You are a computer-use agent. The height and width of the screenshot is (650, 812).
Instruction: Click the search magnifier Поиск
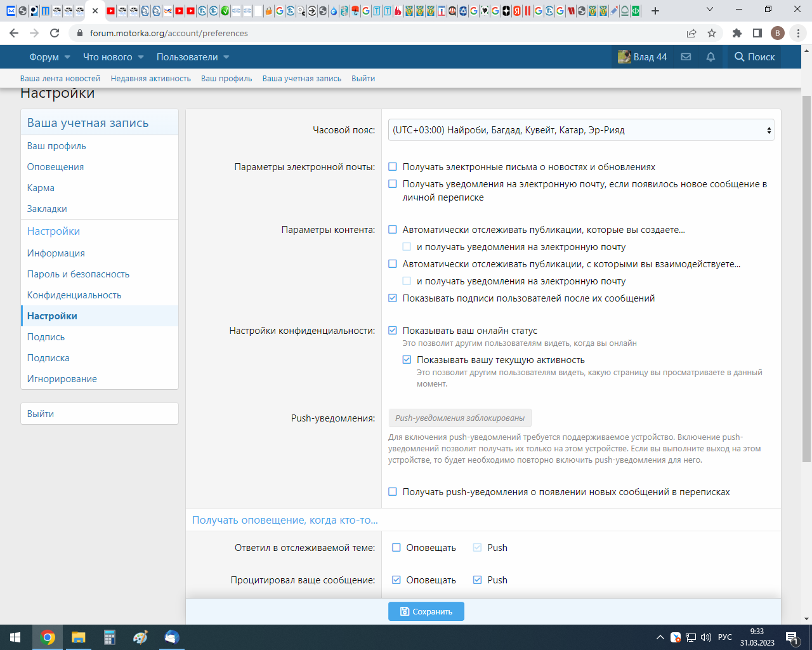pyautogui.click(x=754, y=57)
